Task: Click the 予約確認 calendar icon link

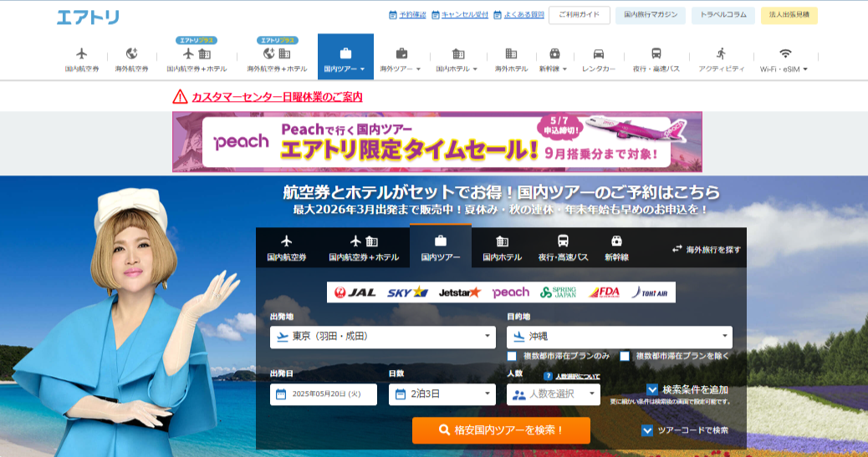Action: pos(392,15)
